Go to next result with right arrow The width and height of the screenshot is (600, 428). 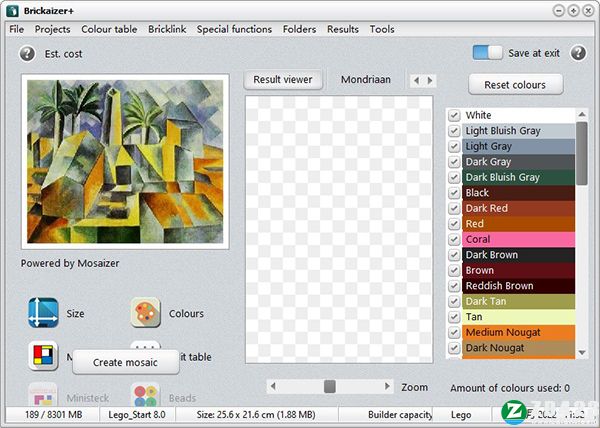click(430, 80)
